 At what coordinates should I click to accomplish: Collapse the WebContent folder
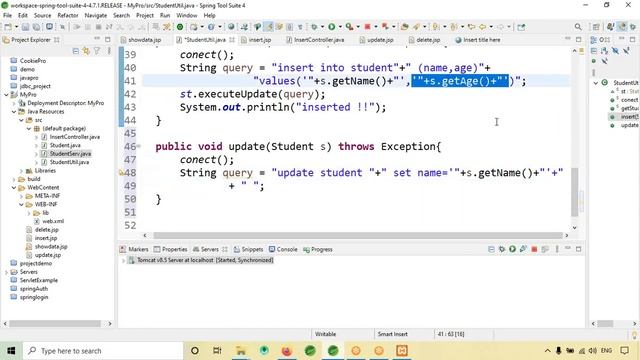[14, 188]
